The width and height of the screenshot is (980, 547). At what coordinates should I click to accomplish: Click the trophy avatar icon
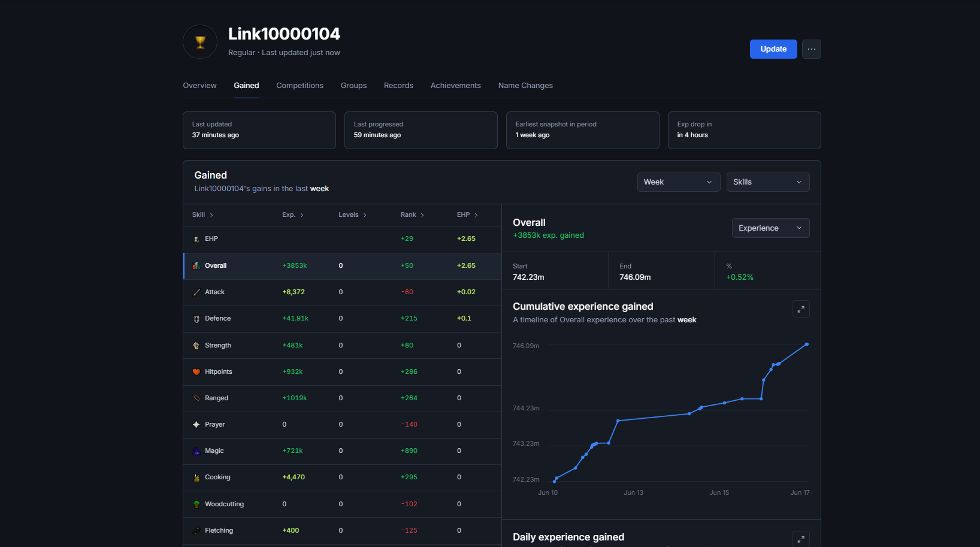point(200,42)
